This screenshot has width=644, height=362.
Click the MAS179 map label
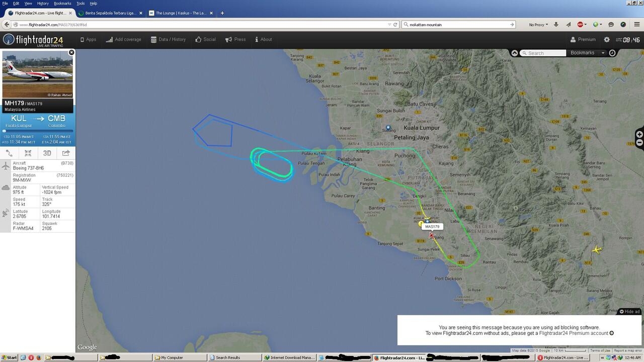coord(432,227)
